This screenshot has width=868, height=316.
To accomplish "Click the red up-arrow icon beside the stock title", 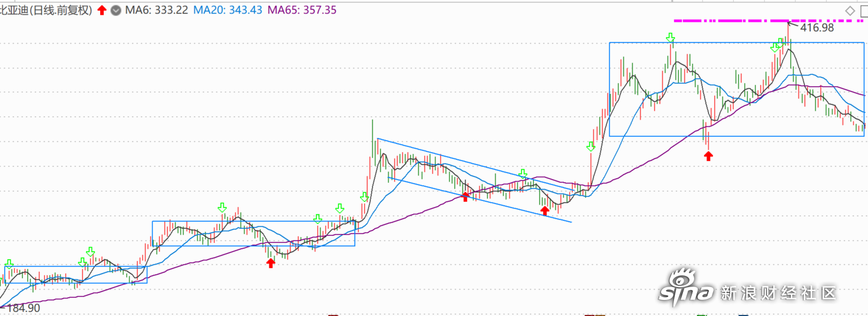I will (x=102, y=10).
